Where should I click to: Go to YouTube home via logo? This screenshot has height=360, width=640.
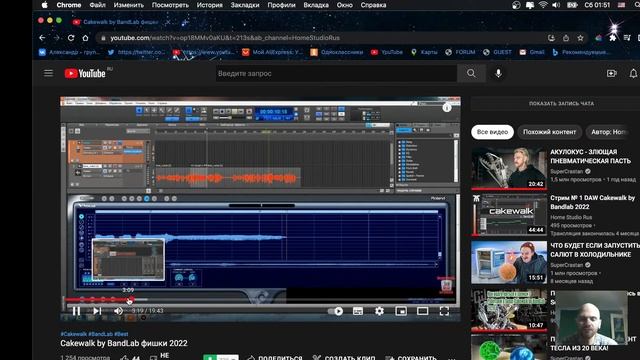point(85,73)
